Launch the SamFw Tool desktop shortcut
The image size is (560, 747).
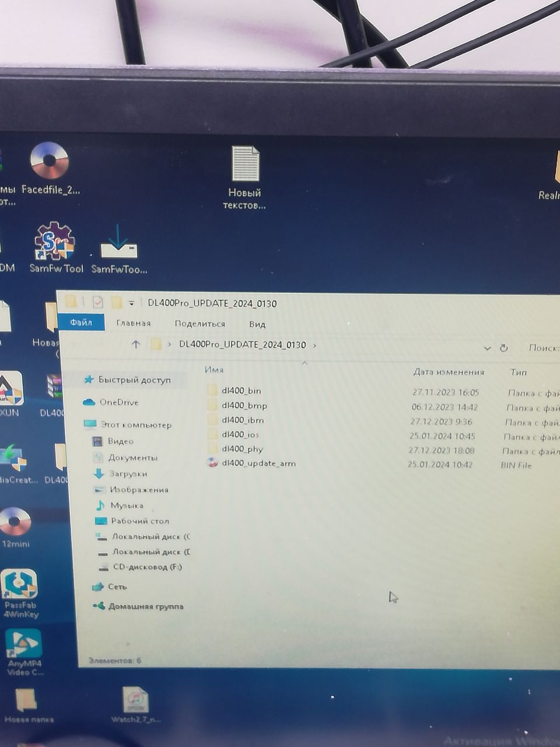pos(56,247)
